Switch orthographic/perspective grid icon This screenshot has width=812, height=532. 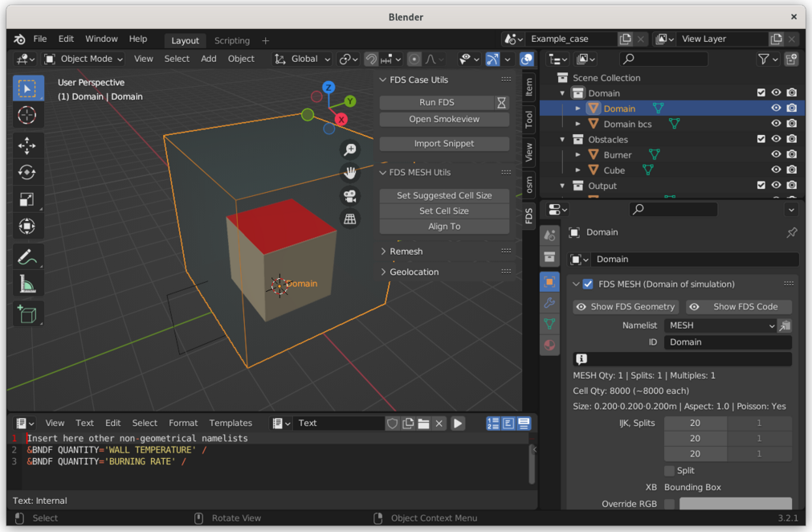(x=350, y=219)
